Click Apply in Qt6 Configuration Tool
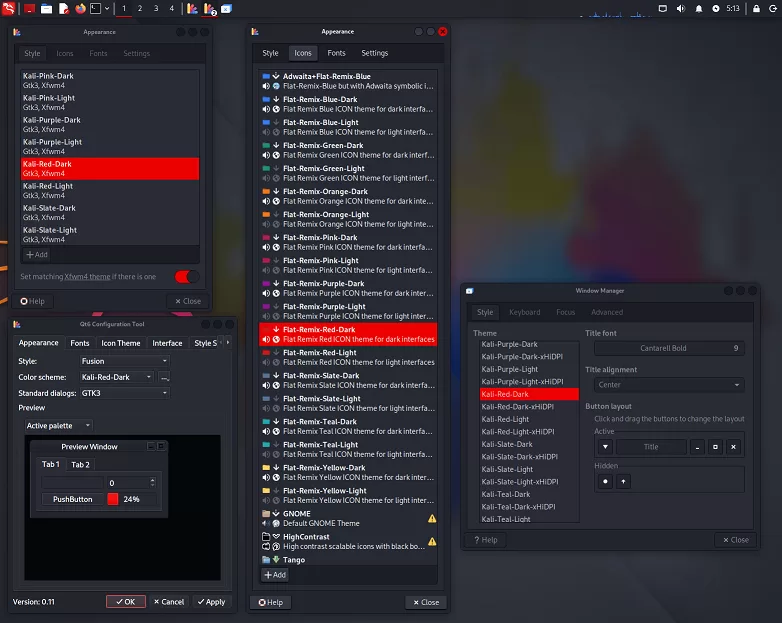Viewport: 782px width, 623px height. (211, 602)
